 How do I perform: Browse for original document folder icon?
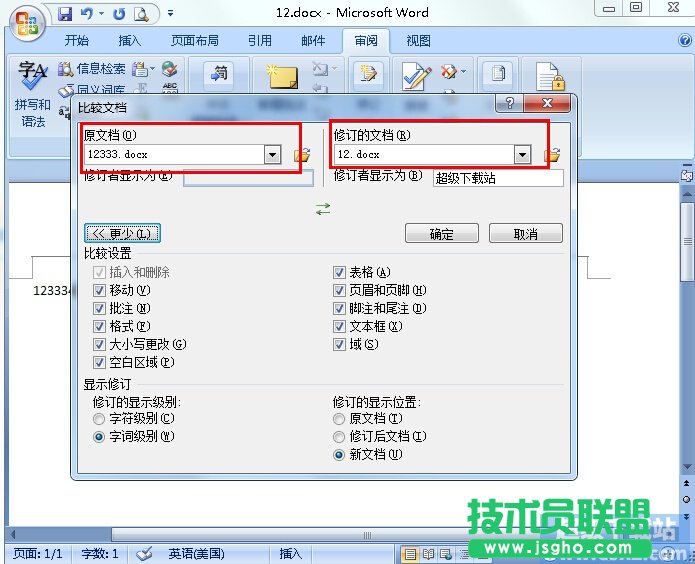[x=301, y=155]
